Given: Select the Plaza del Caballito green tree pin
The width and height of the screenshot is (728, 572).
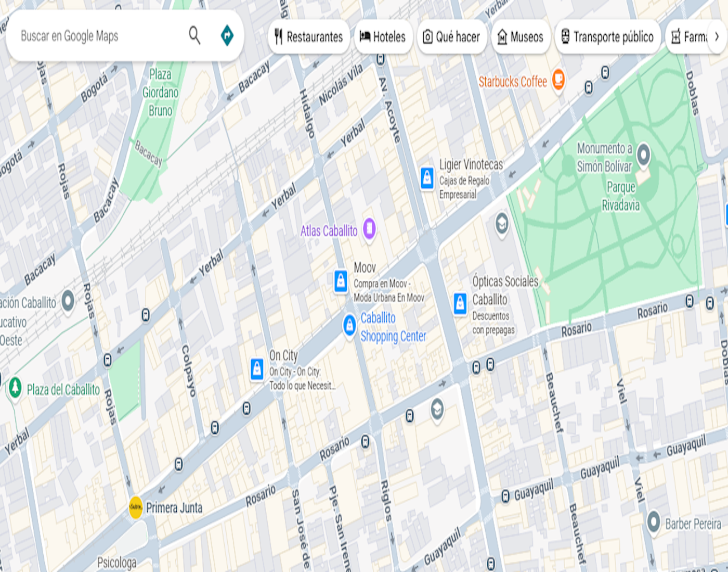Looking at the screenshot, I should tap(15, 387).
